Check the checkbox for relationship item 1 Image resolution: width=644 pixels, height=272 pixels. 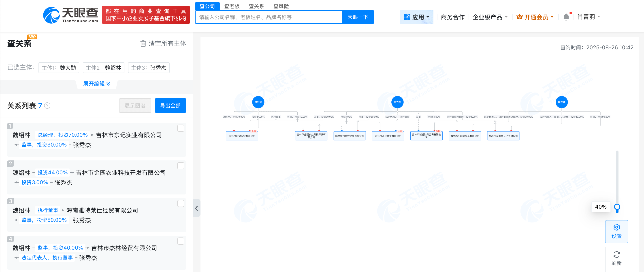click(x=181, y=128)
